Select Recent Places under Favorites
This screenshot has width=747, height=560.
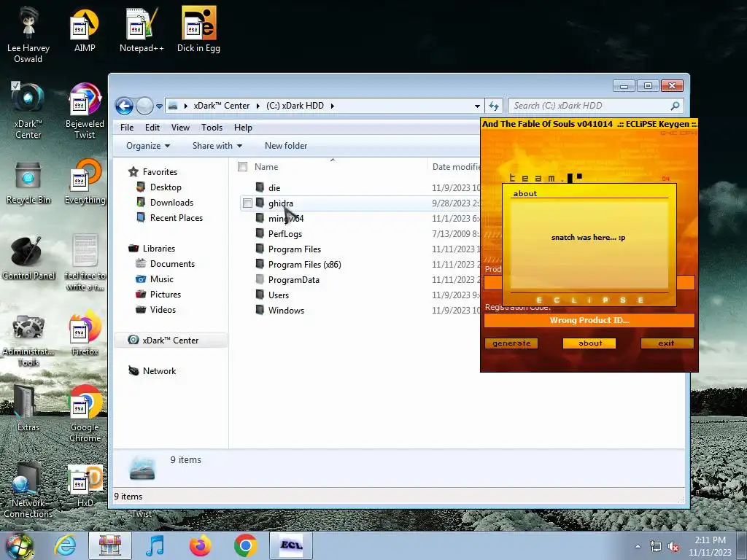click(x=177, y=217)
